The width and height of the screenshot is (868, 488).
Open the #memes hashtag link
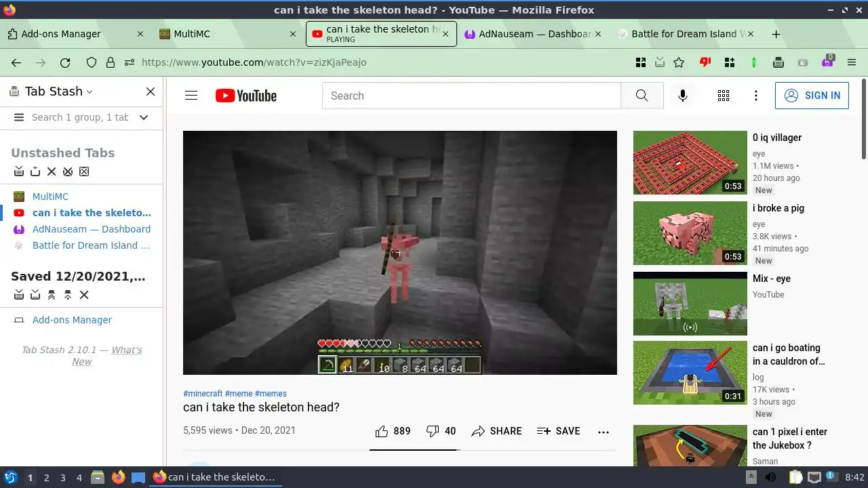pos(271,394)
